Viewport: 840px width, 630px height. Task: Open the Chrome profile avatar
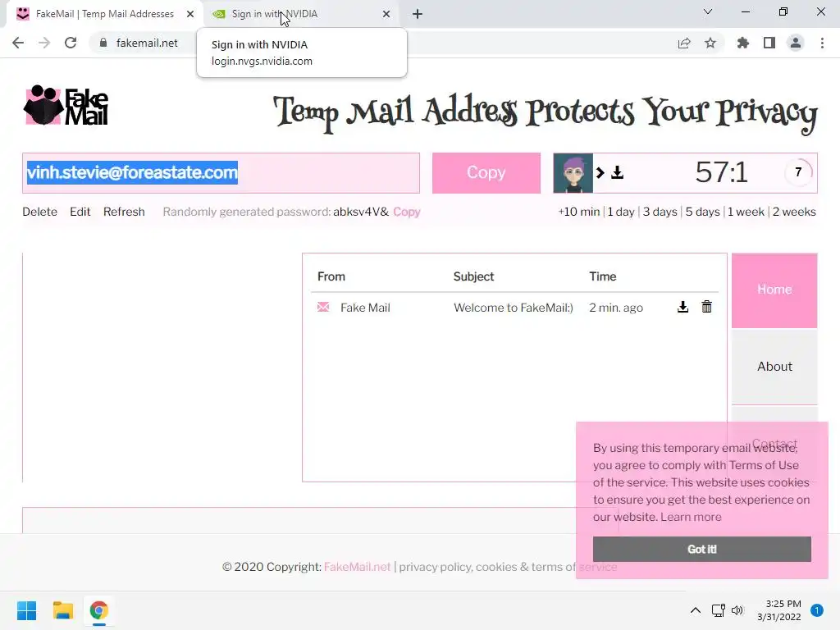pos(796,43)
